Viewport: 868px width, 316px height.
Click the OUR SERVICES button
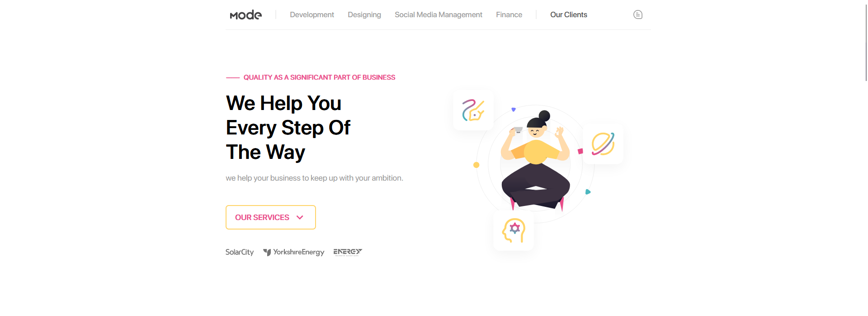[271, 217]
